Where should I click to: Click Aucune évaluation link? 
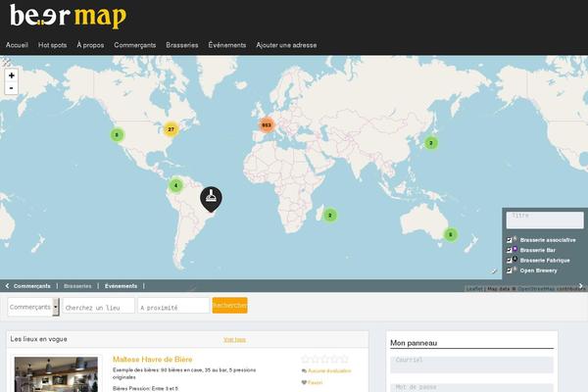329,371
